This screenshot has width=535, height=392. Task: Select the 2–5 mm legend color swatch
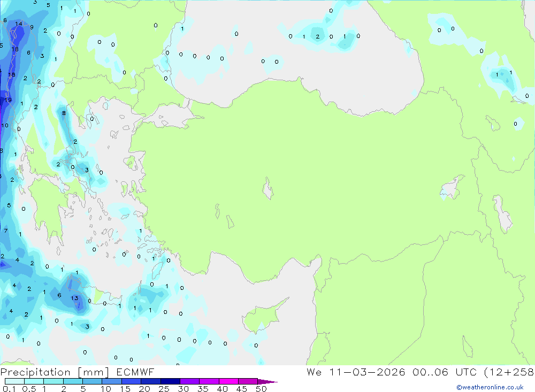(x=73, y=381)
